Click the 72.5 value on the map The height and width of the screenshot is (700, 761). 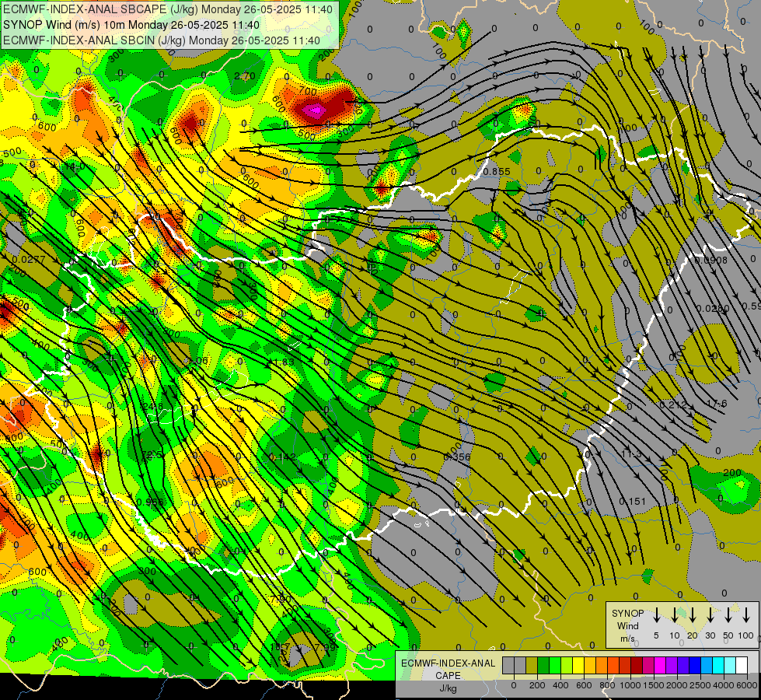[152, 455]
